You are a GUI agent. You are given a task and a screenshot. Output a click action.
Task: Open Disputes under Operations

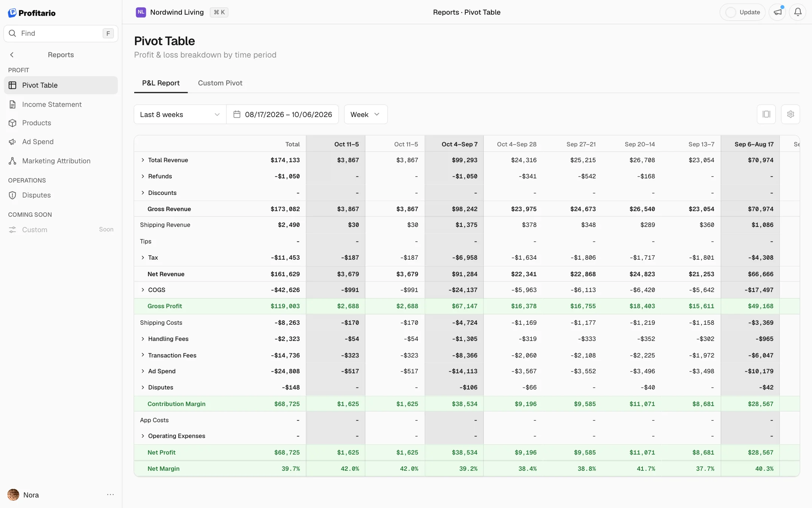(61, 195)
